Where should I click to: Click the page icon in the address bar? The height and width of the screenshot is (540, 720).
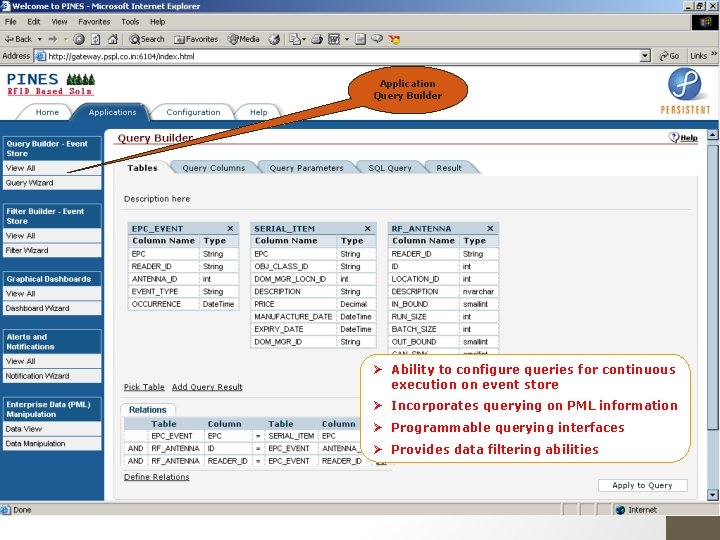pyautogui.click(x=41, y=56)
